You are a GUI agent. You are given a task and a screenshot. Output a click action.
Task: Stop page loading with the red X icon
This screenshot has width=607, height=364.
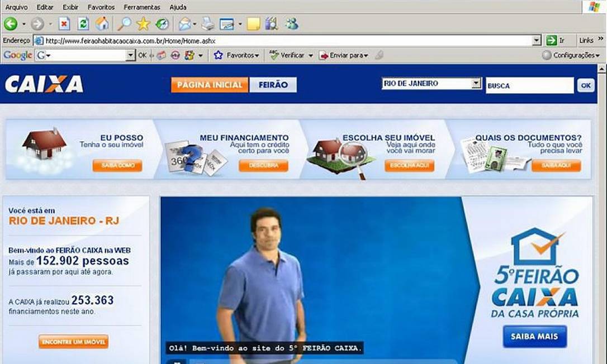click(64, 24)
